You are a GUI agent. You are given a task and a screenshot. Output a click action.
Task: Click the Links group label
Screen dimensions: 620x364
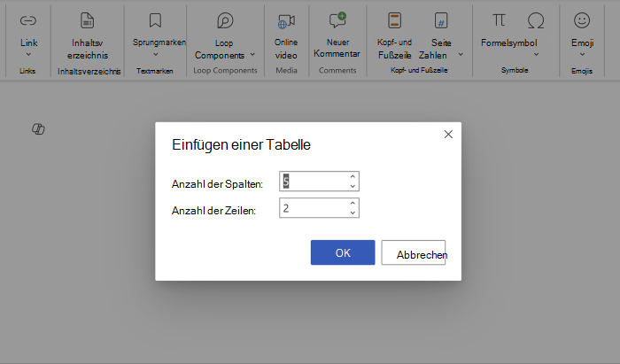click(x=27, y=71)
